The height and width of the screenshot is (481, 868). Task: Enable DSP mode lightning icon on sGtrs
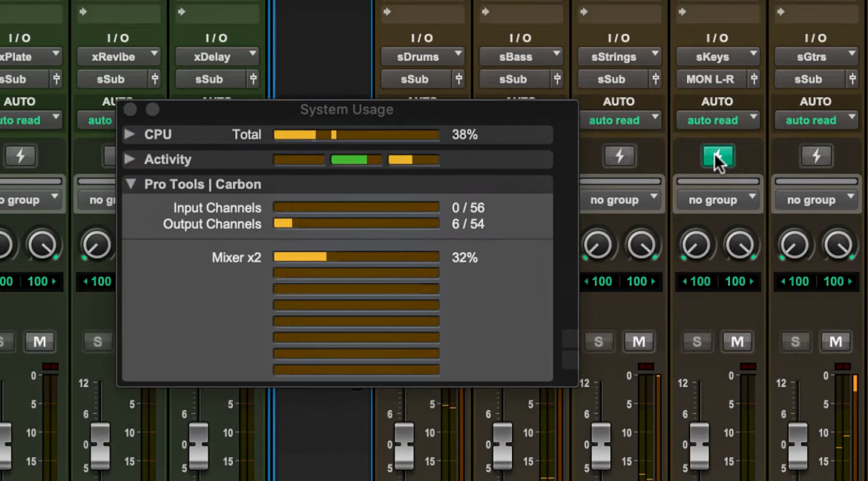(817, 156)
